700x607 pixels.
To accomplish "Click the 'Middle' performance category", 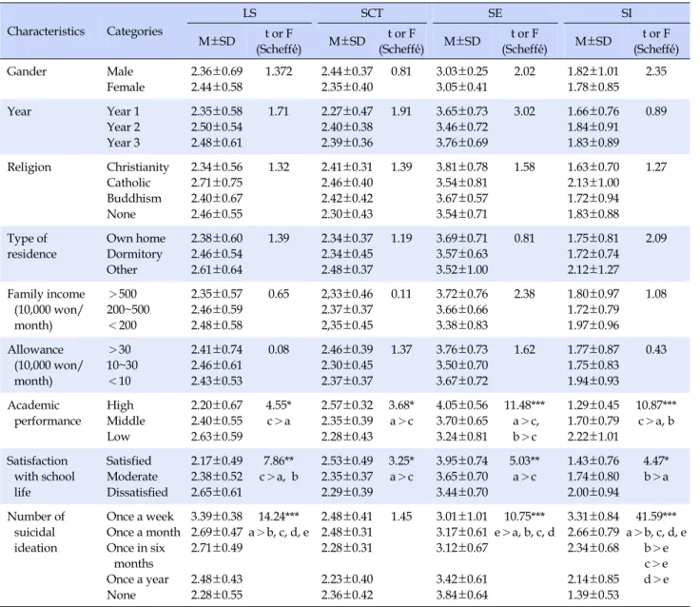I will pos(126,421).
